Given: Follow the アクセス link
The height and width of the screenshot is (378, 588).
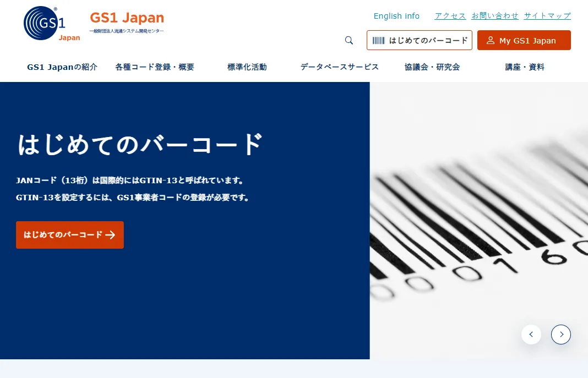Looking at the screenshot, I should [450, 16].
